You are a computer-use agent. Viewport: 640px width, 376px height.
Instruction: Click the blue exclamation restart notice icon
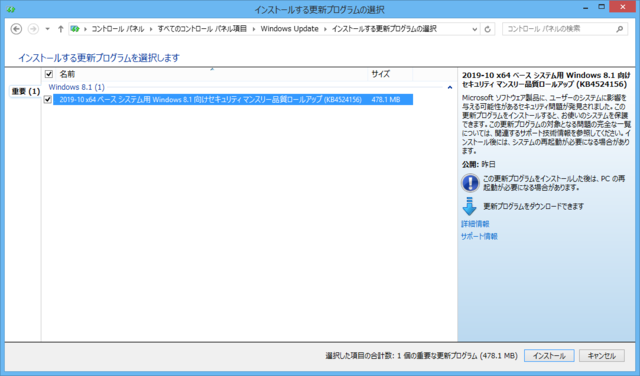tap(470, 182)
